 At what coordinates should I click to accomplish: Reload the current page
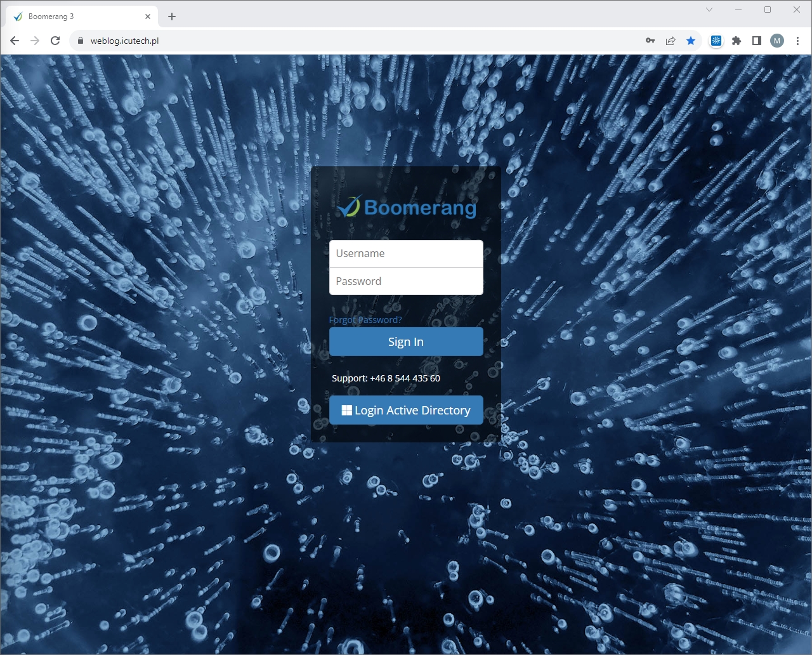[x=55, y=41]
